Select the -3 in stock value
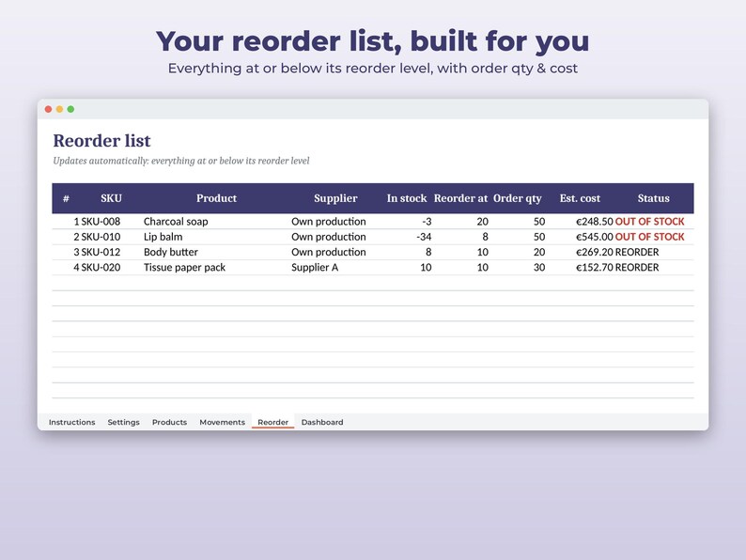The height and width of the screenshot is (560, 746). click(x=427, y=221)
